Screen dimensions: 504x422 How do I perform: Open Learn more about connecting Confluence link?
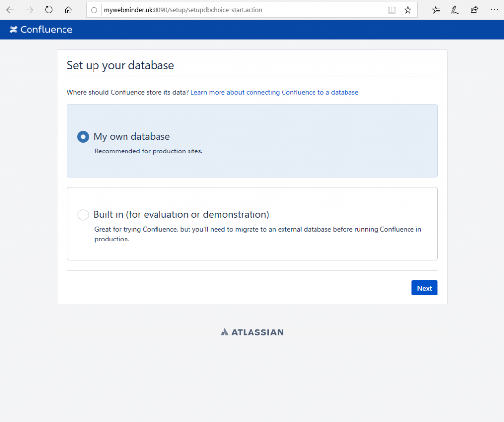tap(275, 92)
